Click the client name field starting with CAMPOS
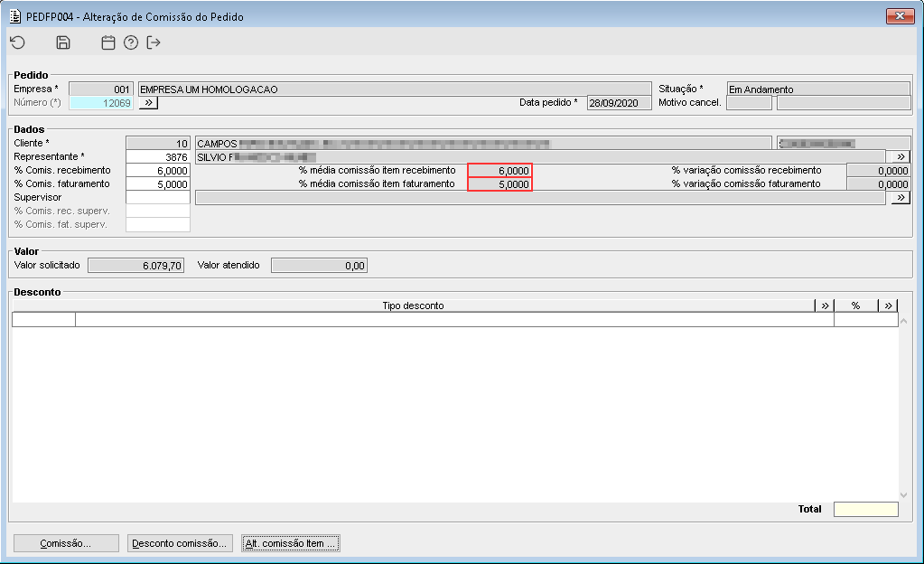924x564 pixels. pyautogui.click(x=483, y=144)
